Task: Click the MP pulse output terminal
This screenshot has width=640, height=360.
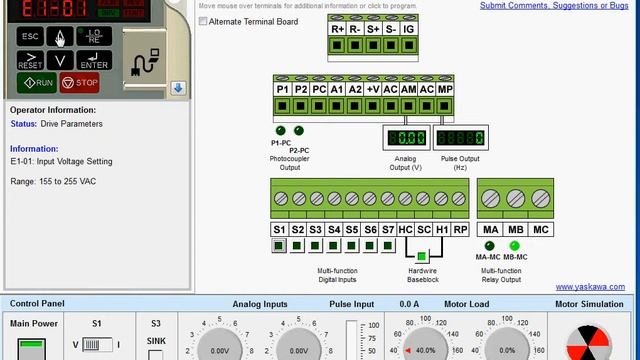Action: pyautogui.click(x=444, y=106)
